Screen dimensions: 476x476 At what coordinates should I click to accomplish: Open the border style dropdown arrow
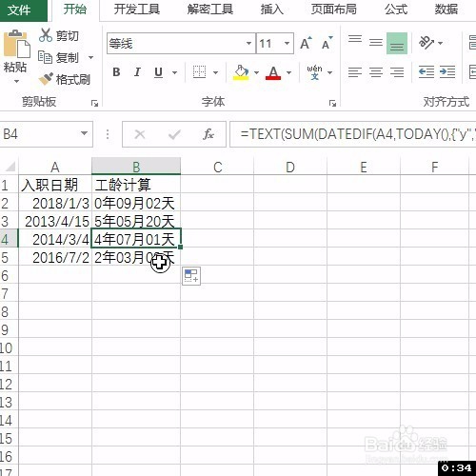(x=215, y=72)
